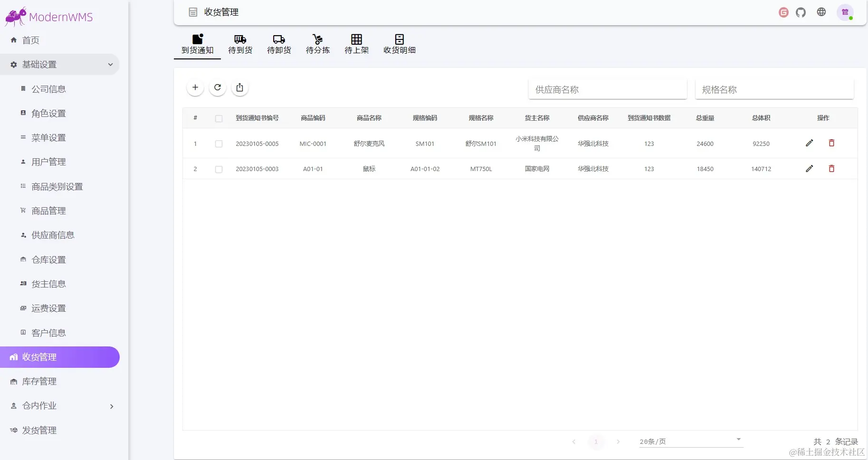Viewport: 868px width, 460px height.
Task: Check the row 20230105-0005 checkbox
Action: pyautogui.click(x=219, y=144)
